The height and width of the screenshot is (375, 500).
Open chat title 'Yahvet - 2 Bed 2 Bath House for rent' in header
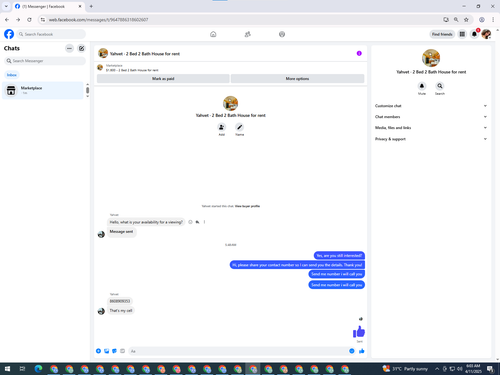(x=145, y=54)
